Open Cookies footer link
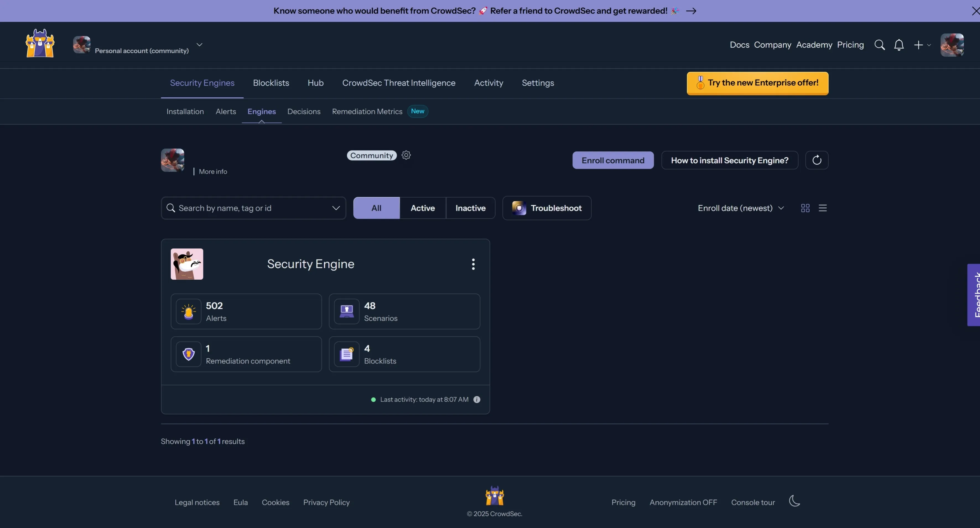This screenshot has width=980, height=528. pyautogui.click(x=275, y=502)
